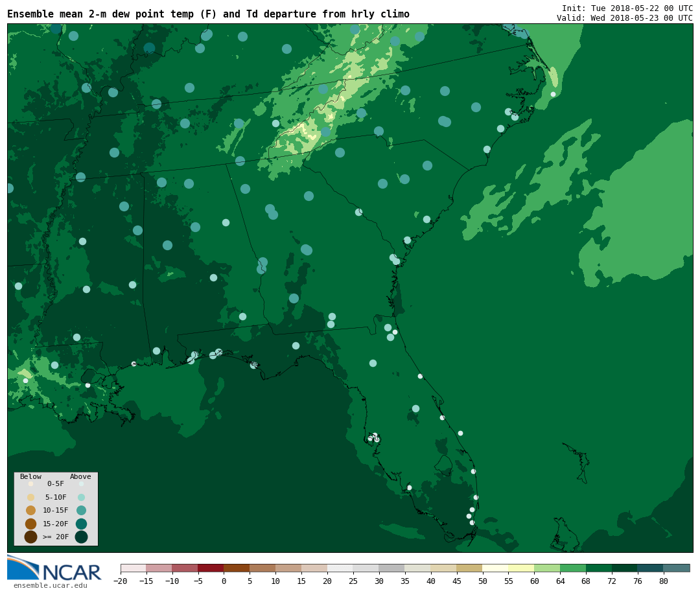The height and width of the screenshot is (593, 700).
Task: Click the Above 0-5F tiny pale legend dot
Action: [x=81, y=483]
